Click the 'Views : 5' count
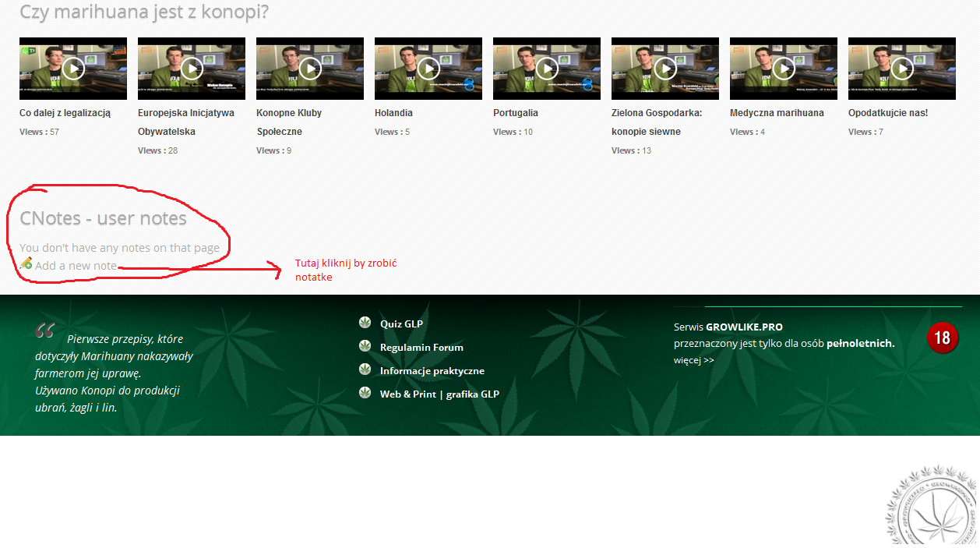980x548 pixels. pyautogui.click(x=392, y=132)
